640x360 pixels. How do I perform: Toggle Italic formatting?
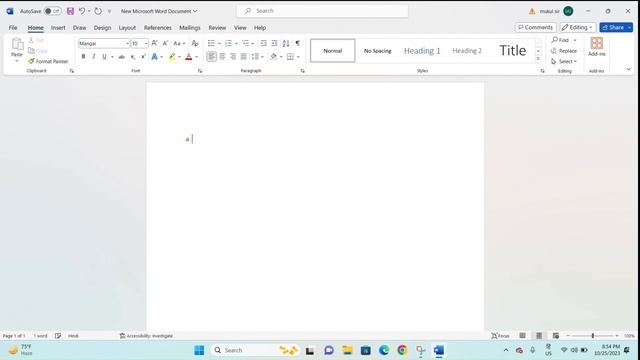point(94,57)
